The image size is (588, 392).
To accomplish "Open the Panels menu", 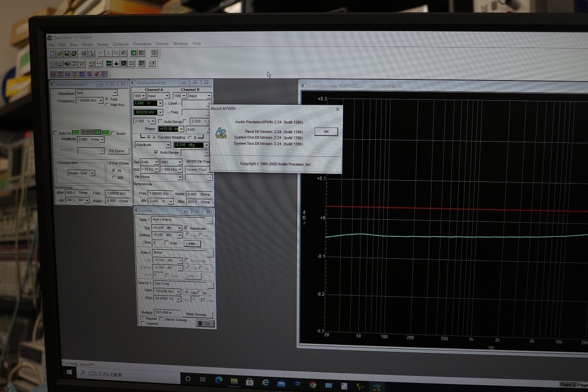I will 87,45.
